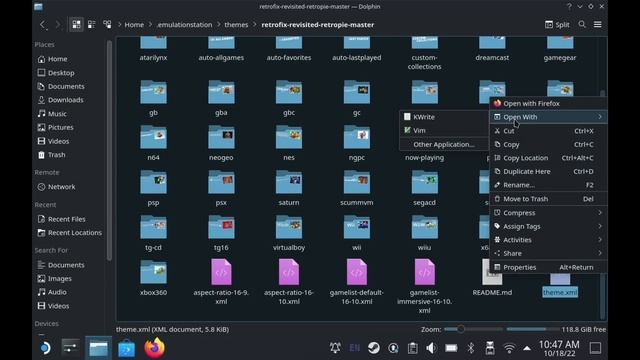Open theme.xml with Vim
The image size is (640, 360).
pos(444,130)
